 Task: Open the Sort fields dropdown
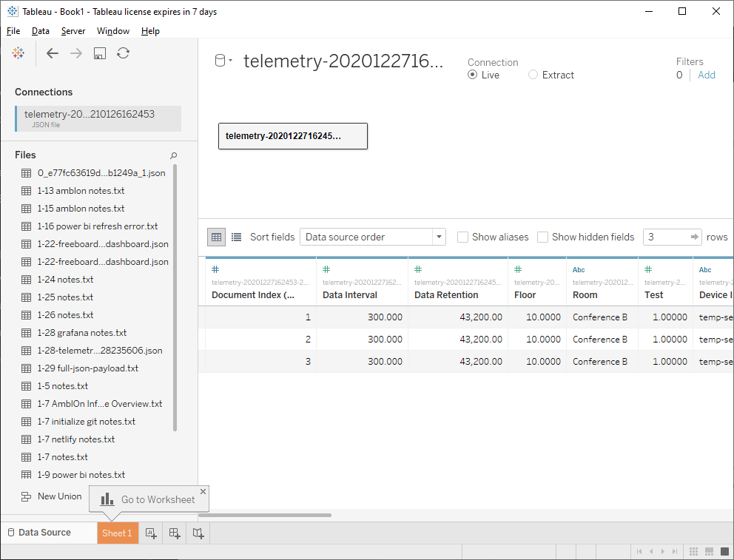373,237
